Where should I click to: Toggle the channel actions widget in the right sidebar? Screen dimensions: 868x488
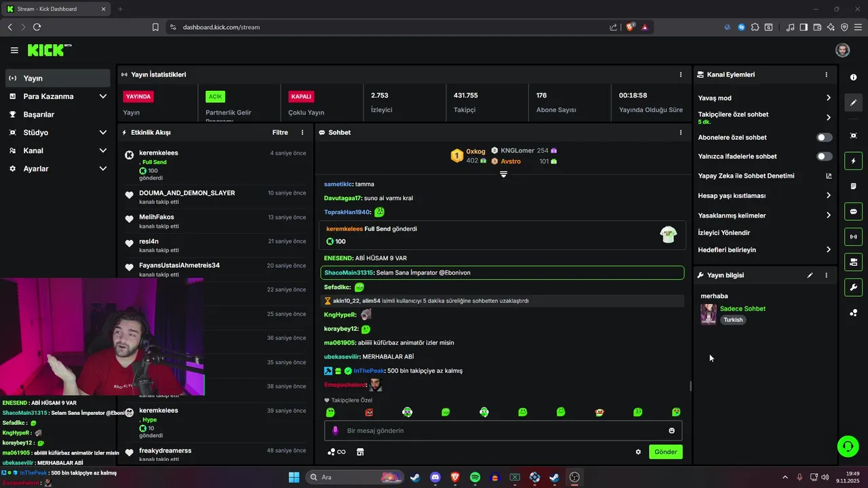tap(853, 262)
